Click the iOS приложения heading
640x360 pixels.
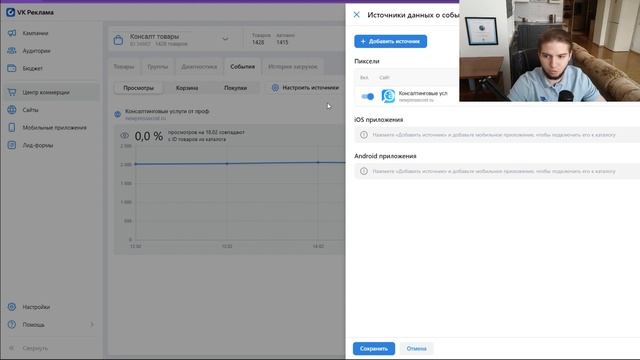pyautogui.click(x=378, y=120)
